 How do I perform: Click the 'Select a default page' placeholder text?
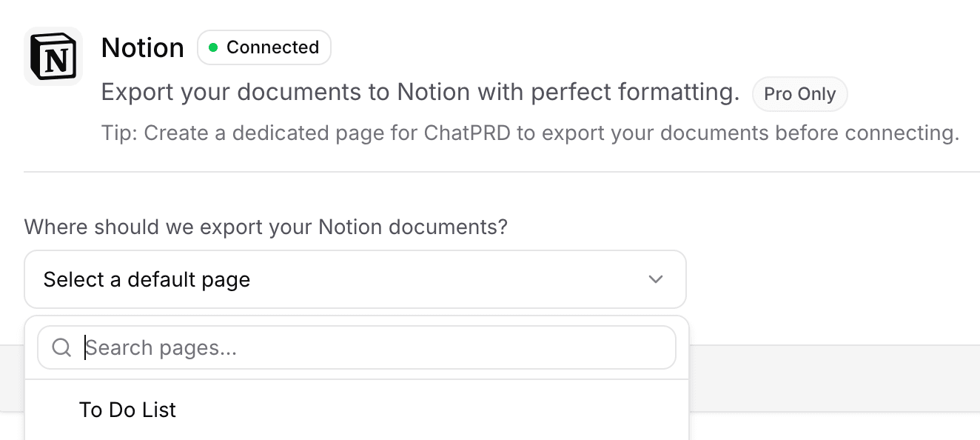click(147, 279)
